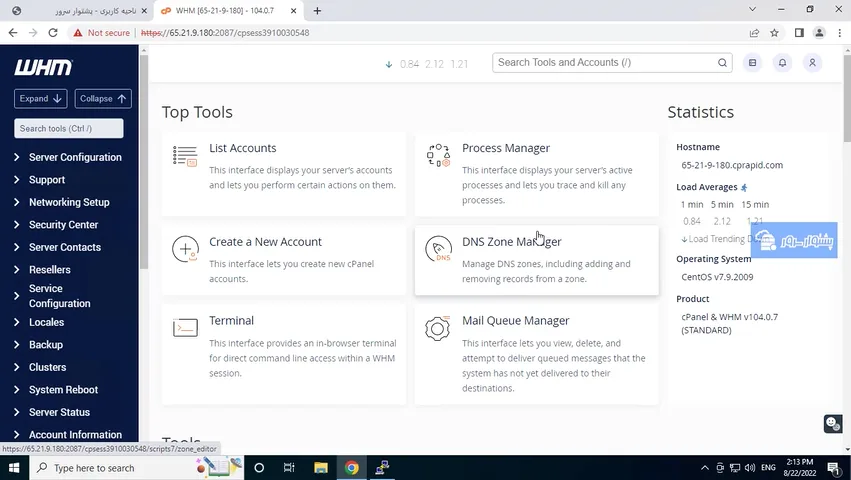Show hidden system tray icons
This screenshot has height=480, width=851.
click(704, 468)
